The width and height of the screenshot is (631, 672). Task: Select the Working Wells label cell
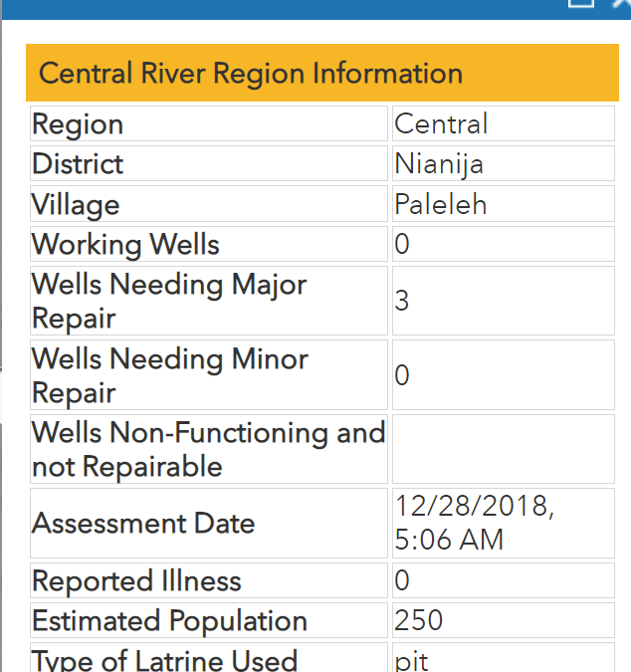[x=209, y=244]
